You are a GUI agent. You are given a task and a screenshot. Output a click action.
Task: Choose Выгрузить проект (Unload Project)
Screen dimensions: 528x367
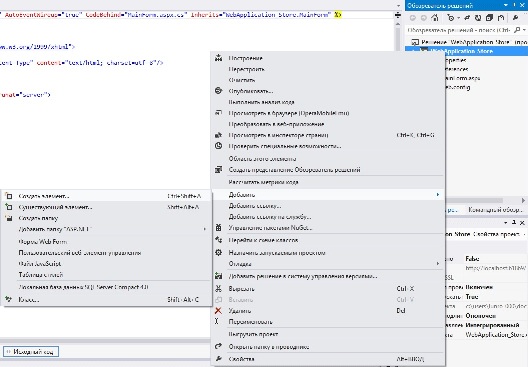pyautogui.click(x=253, y=334)
